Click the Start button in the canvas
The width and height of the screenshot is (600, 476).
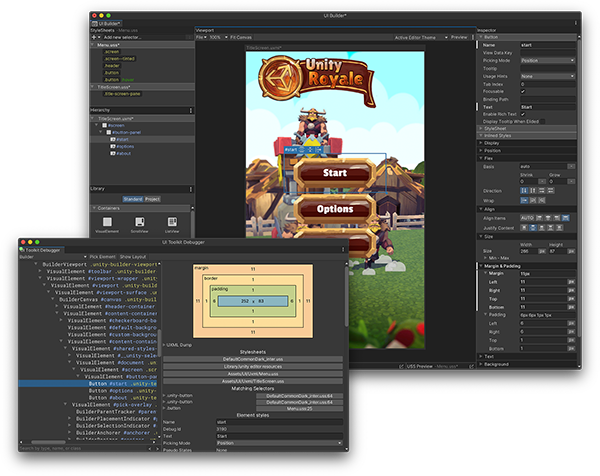click(x=335, y=173)
